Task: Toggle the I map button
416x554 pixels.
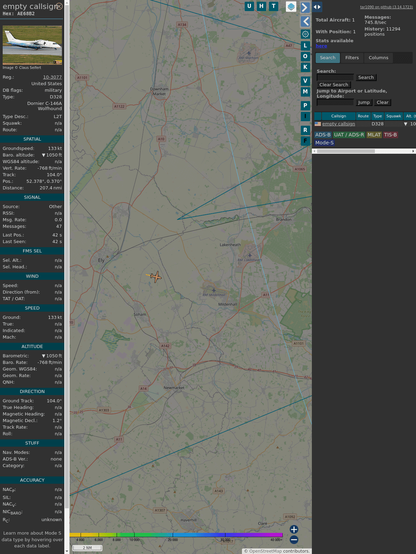Action: point(305,116)
